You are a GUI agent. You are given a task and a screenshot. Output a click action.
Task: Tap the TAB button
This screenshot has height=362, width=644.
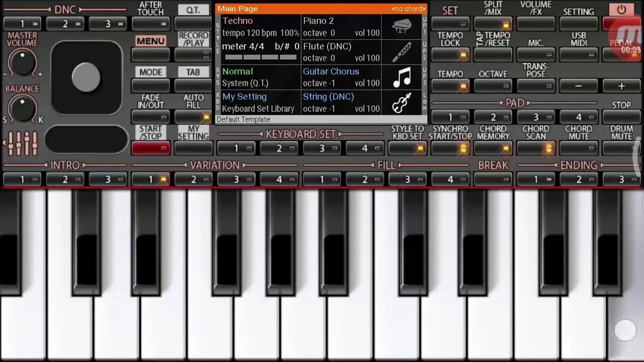click(x=193, y=86)
